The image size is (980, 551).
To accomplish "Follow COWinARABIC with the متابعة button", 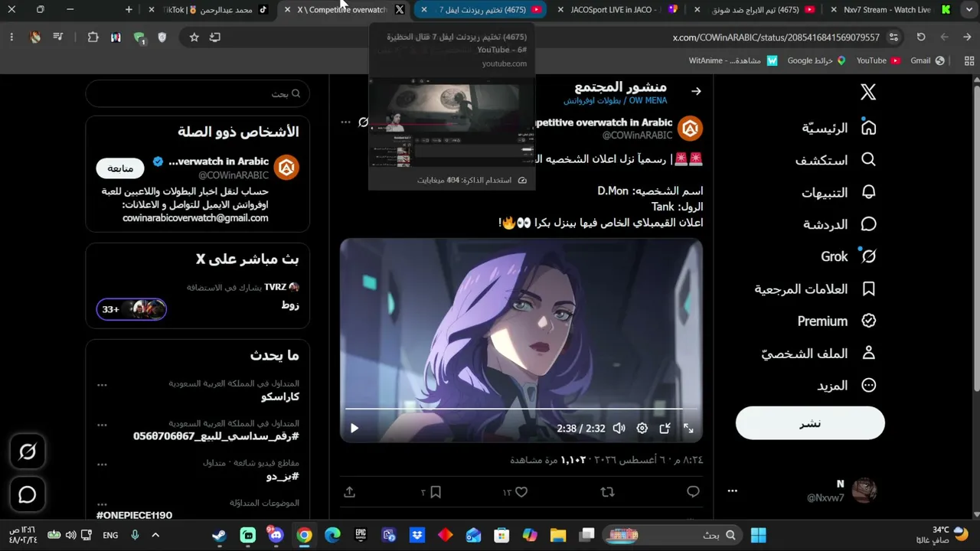I will coord(120,168).
